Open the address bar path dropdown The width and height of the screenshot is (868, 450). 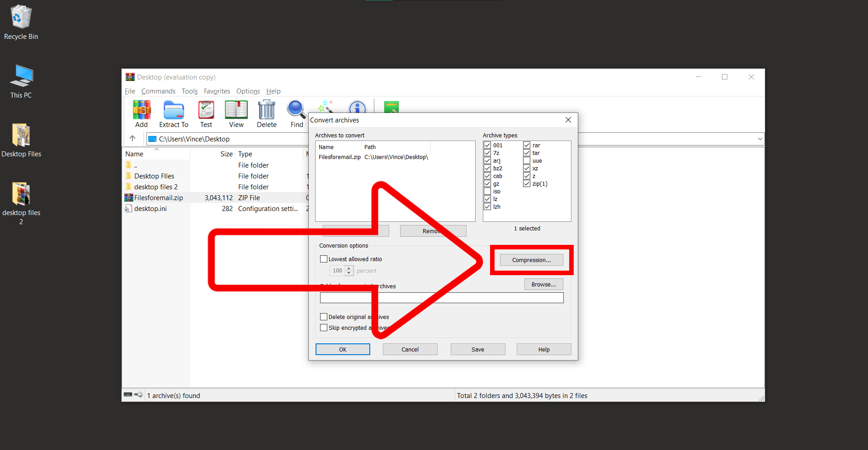pos(760,139)
